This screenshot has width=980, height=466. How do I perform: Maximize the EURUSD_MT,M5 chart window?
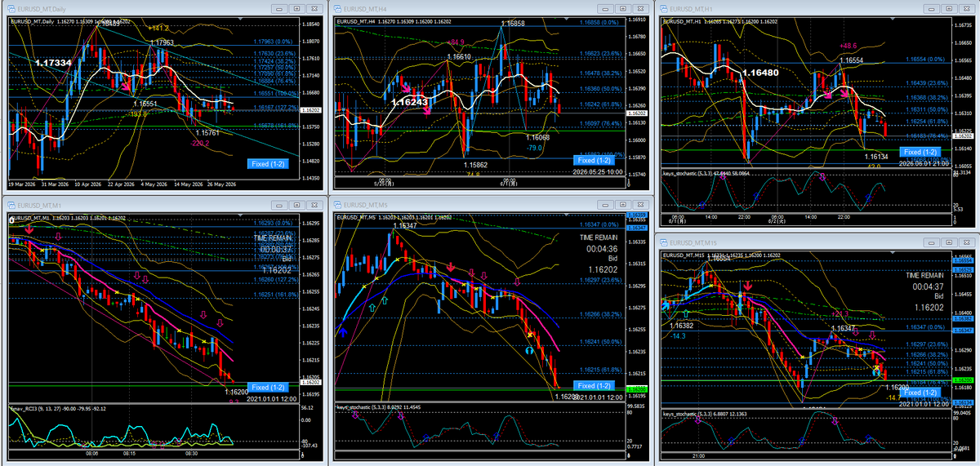[625, 204]
